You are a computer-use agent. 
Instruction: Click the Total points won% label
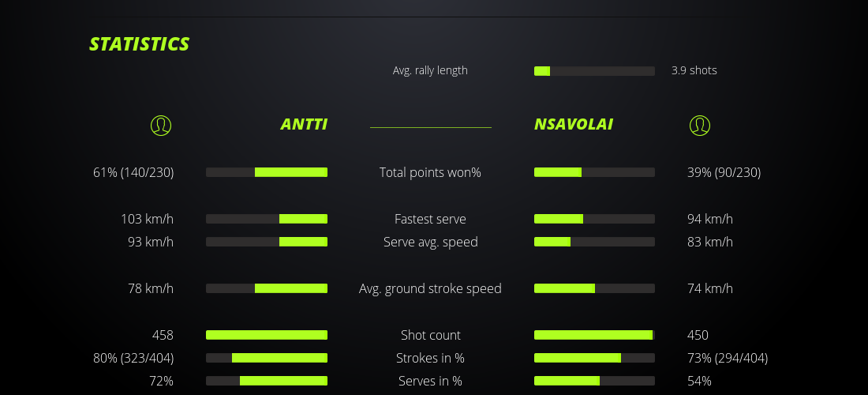click(430, 172)
